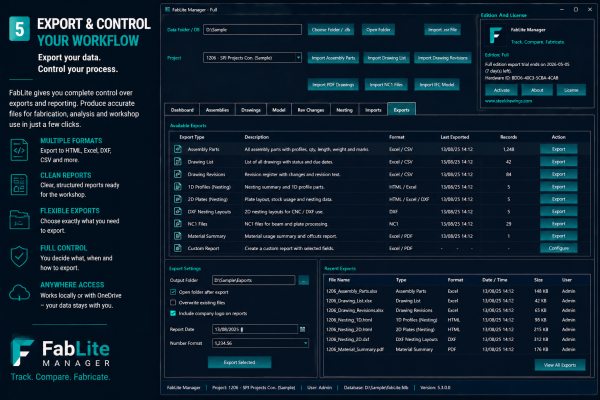Enable Overwrite existing files checkbox

click(173, 303)
